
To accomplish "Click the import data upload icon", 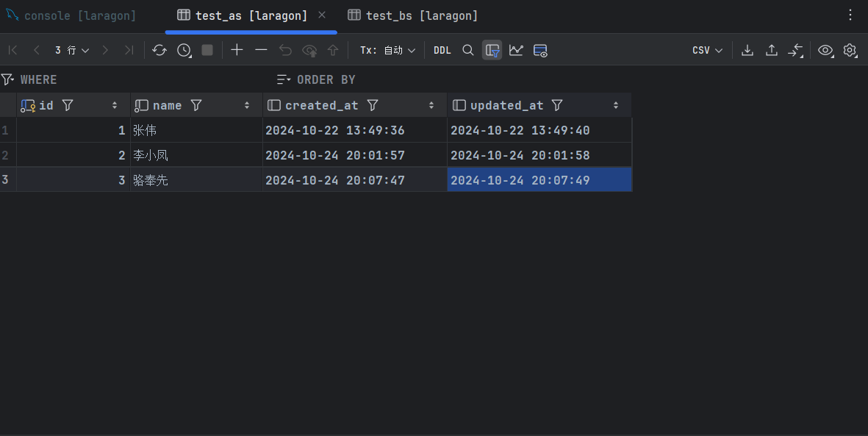I will point(772,50).
